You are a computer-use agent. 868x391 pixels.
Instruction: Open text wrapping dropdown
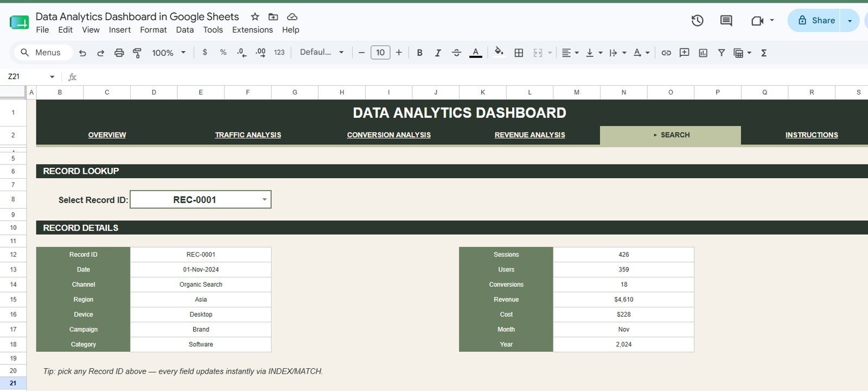pyautogui.click(x=618, y=53)
